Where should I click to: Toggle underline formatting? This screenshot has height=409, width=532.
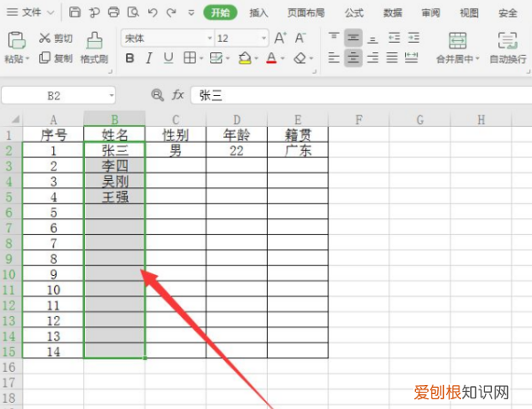168,58
